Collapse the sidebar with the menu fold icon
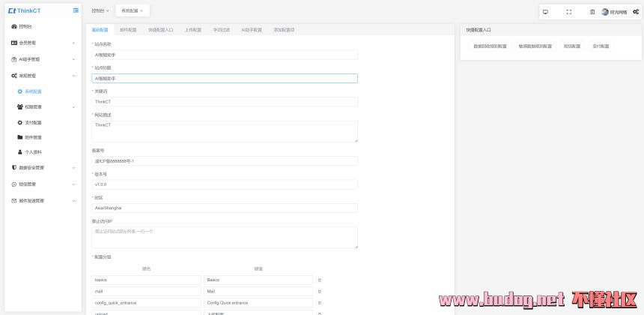This screenshot has height=315, width=644. tap(76, 10)
